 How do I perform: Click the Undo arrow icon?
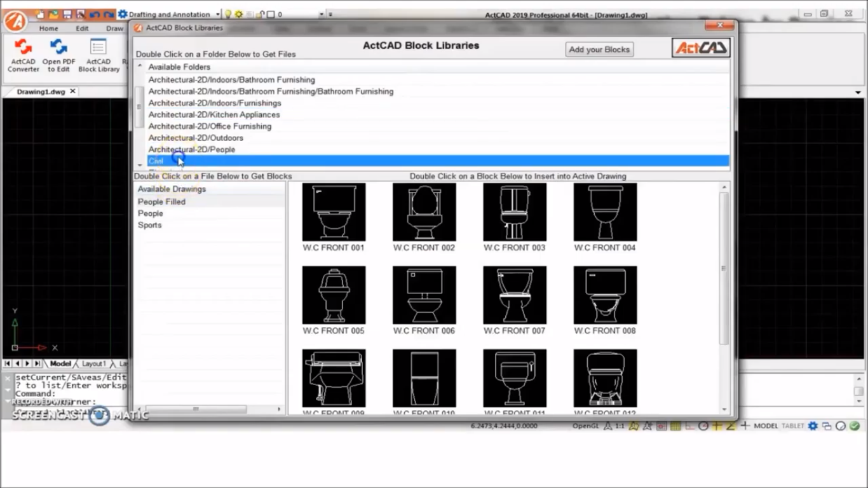(95, 14)
